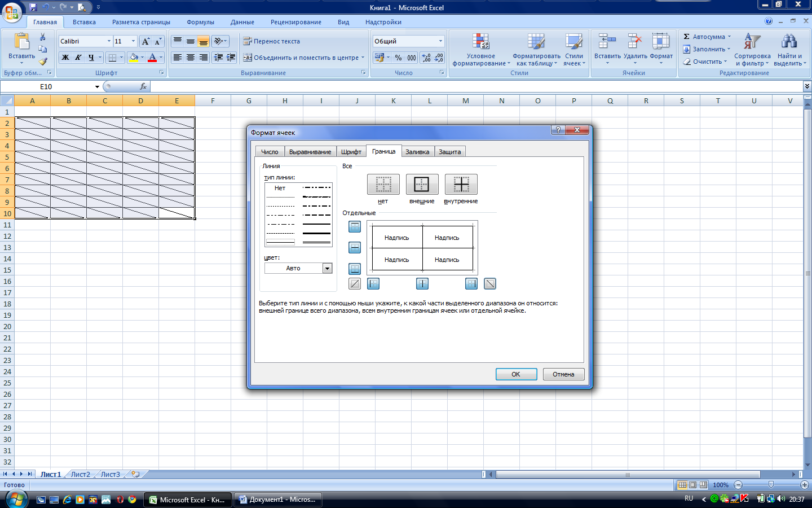This screenshot has width=812, height=508.
Task: Toggle underline (Ч) formatting
Action: [x=91, y=58]
